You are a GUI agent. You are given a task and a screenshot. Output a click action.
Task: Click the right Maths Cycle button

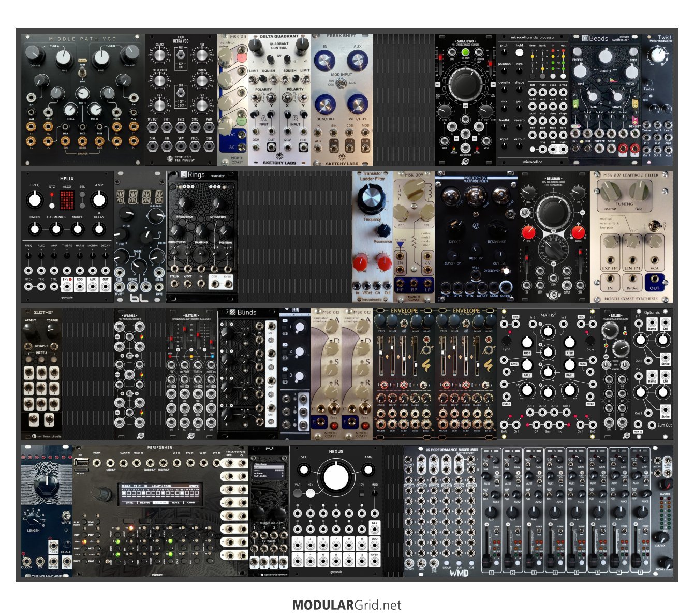point(590,341)
